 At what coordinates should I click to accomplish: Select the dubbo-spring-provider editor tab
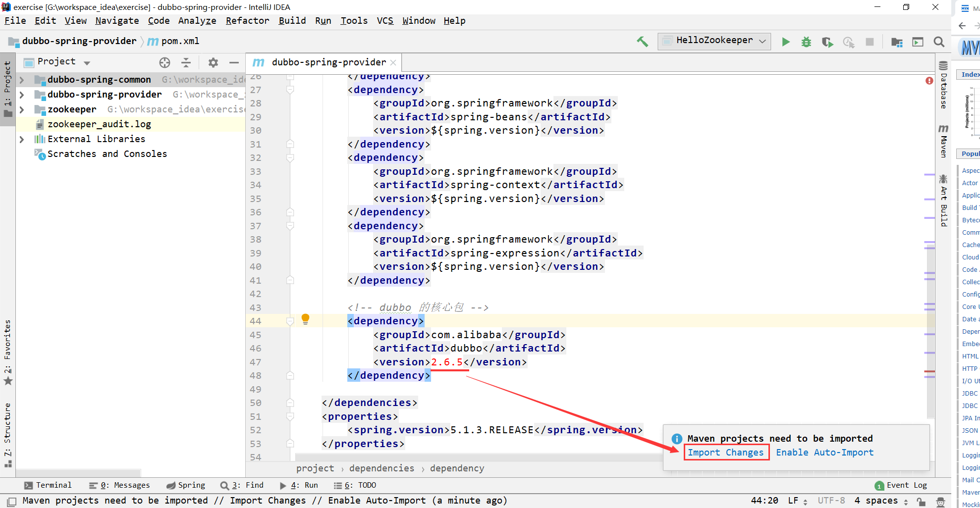point(324,62)
